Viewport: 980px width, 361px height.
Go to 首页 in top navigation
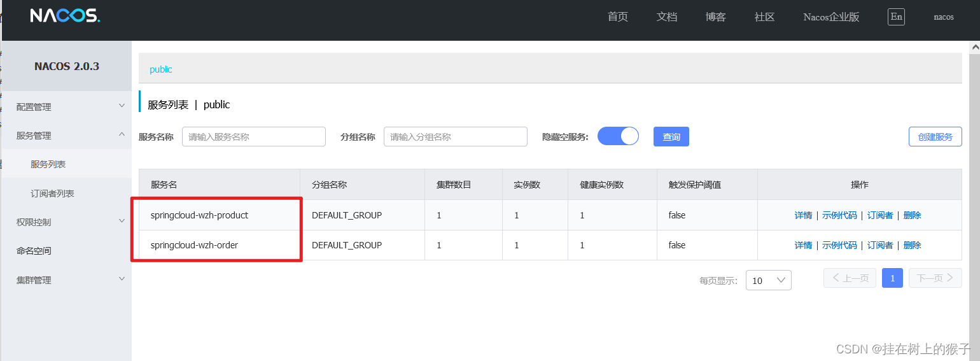618,17
